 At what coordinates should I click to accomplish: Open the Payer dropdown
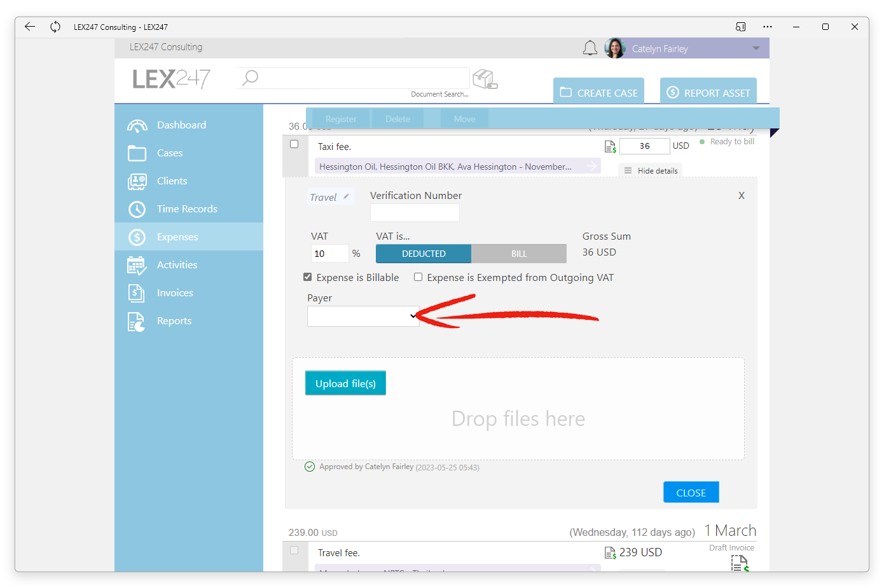pyautogui.click(x=363, y=316)
